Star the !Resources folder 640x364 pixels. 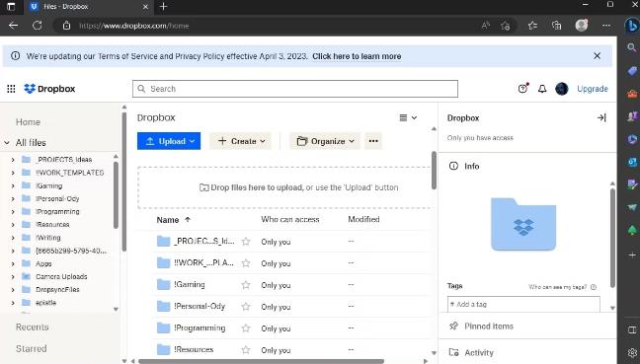coord(246,350)
